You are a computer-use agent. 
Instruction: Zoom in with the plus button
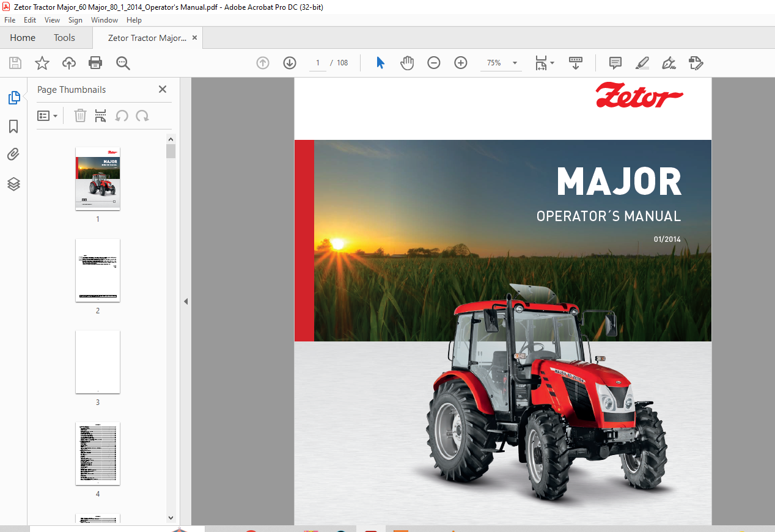[x=461, y=63]
